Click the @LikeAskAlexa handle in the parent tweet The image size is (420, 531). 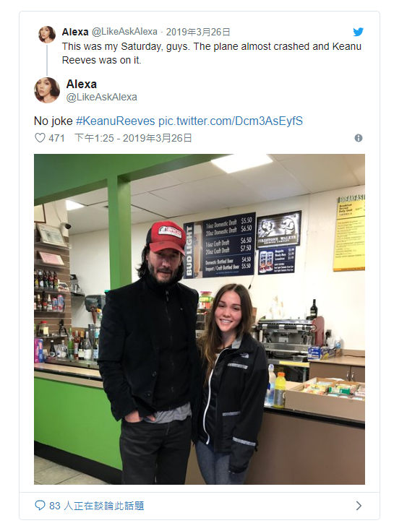pos(124,32)
